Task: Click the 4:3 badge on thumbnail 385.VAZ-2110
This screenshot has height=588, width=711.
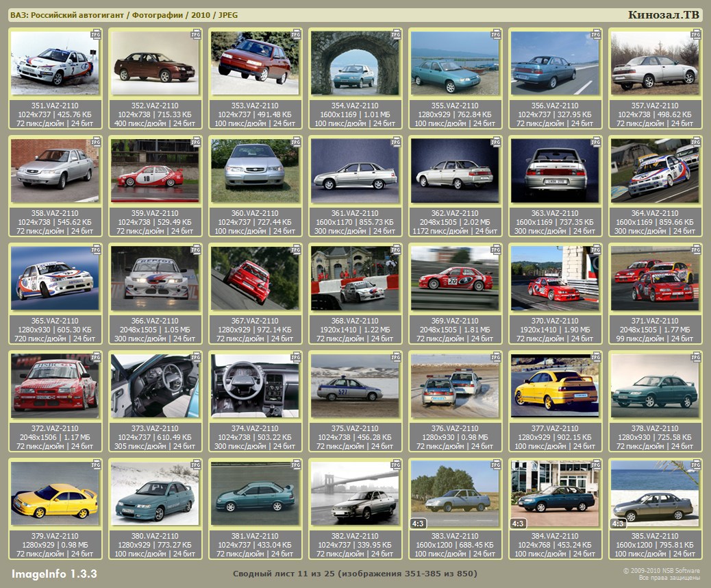Action: click(x=619, y=524)
